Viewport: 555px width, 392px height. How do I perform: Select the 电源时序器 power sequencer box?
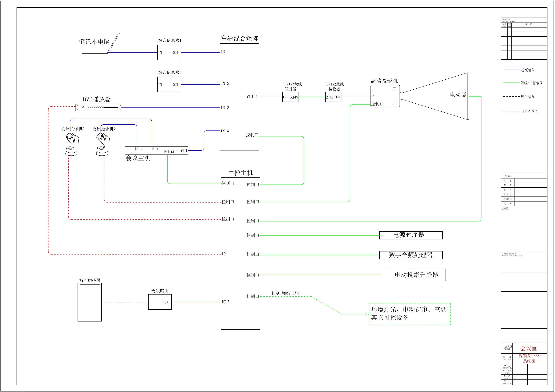(x=411, y=235)
